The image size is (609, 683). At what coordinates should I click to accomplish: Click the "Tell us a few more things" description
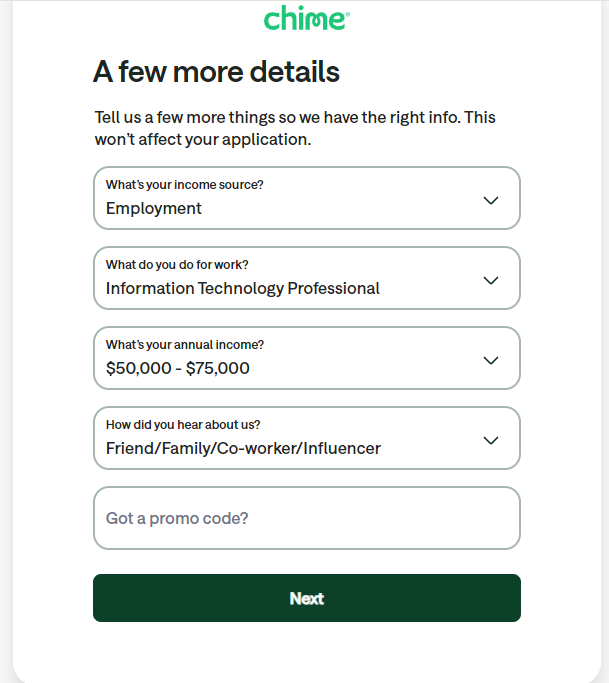tap(295, 128)
